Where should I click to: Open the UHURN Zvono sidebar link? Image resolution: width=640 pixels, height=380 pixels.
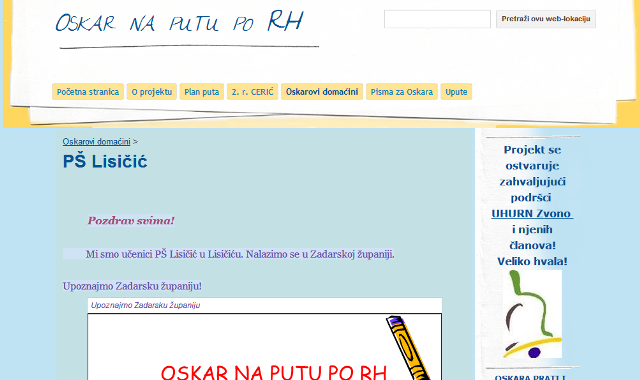pos(532,213)
